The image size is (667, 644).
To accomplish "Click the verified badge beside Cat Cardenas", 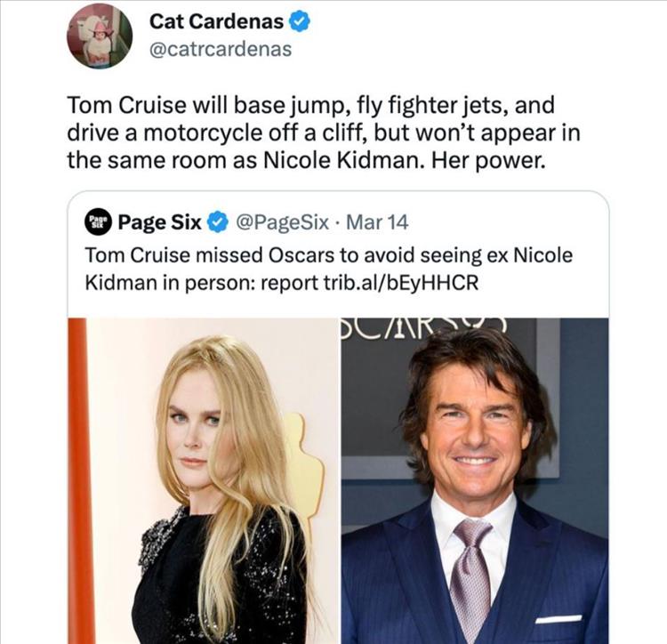I will click(300, 22).
